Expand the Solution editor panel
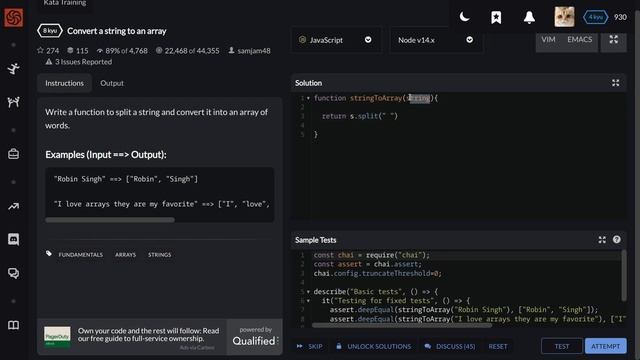The width and height of the screenshot is (640, 360). pos(616,83)
